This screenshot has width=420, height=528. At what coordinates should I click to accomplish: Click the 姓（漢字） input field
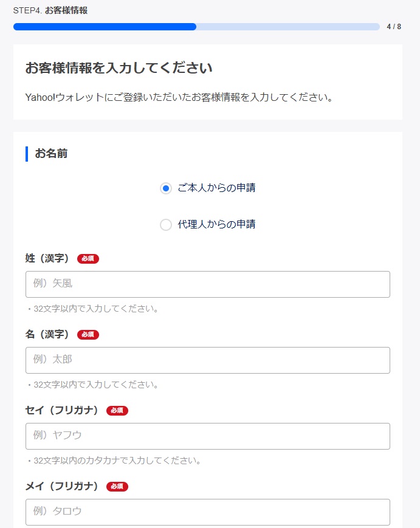(207, 284)
